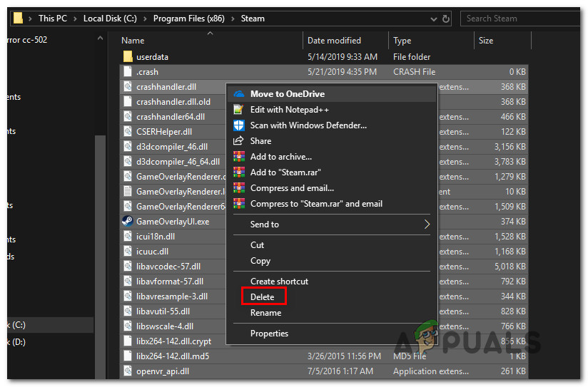Image resolution: width=588 pixels, height=387 pixels.
Task: Click the 3,156 KB size cell
Action: tap(510, 147)
